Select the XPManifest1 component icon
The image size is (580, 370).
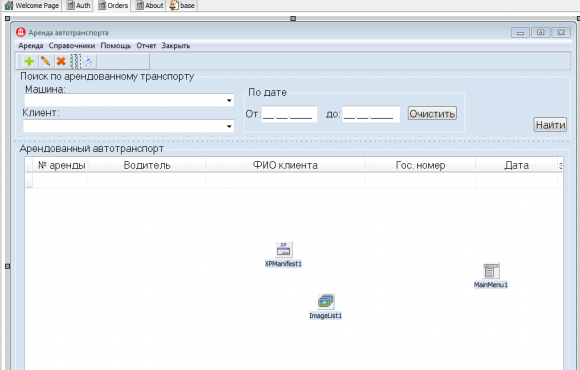284,249
